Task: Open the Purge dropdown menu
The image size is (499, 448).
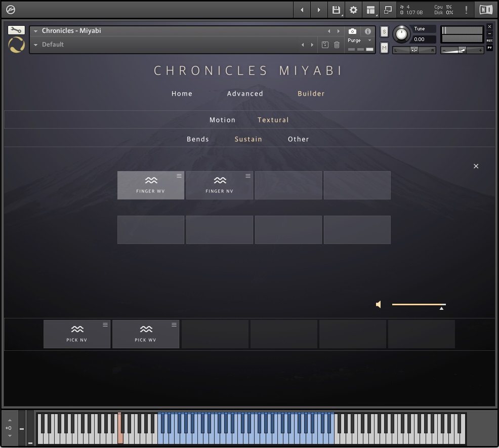Action: point(360,40)
